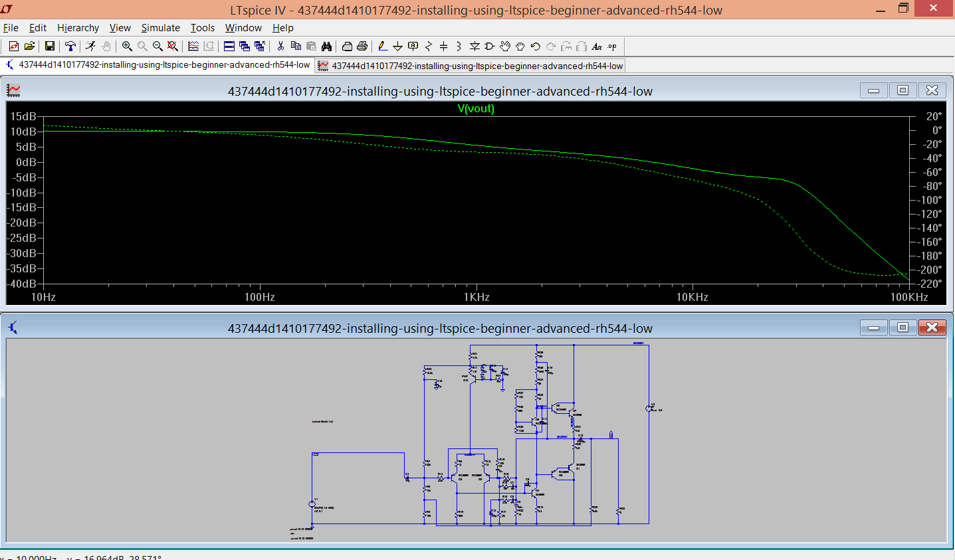The image size is (955, 560).
Task: Create a new schematic from the toolbar
Action: tap(14, 46)
